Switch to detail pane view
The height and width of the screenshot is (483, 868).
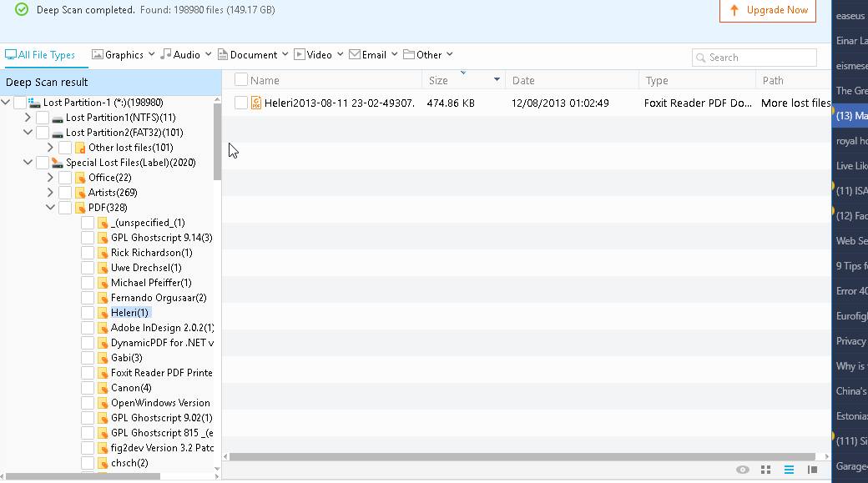coord(812,470)
